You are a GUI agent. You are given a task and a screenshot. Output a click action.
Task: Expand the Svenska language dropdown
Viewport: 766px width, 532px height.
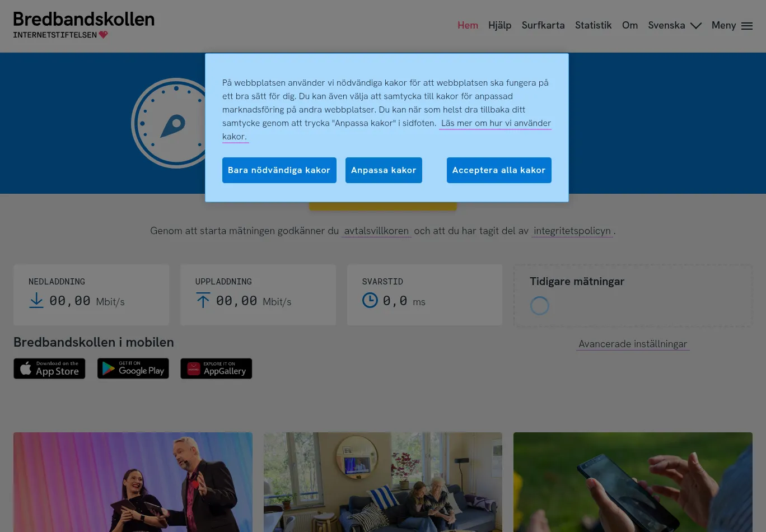675,25
